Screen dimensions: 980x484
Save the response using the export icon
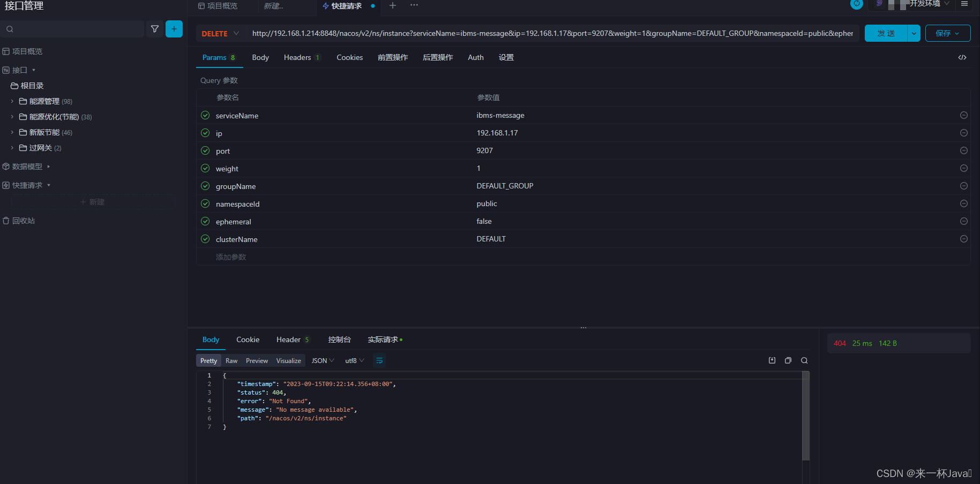pyautogui.click(x=772, y=360)
